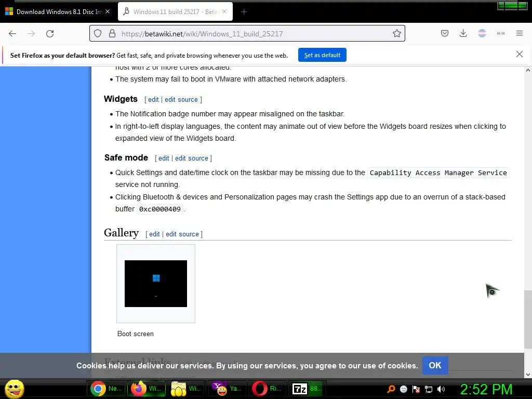This screenshot has width=532, height=399.
Task: Open the volume speaker tray icon
Action: coord(441,389)
